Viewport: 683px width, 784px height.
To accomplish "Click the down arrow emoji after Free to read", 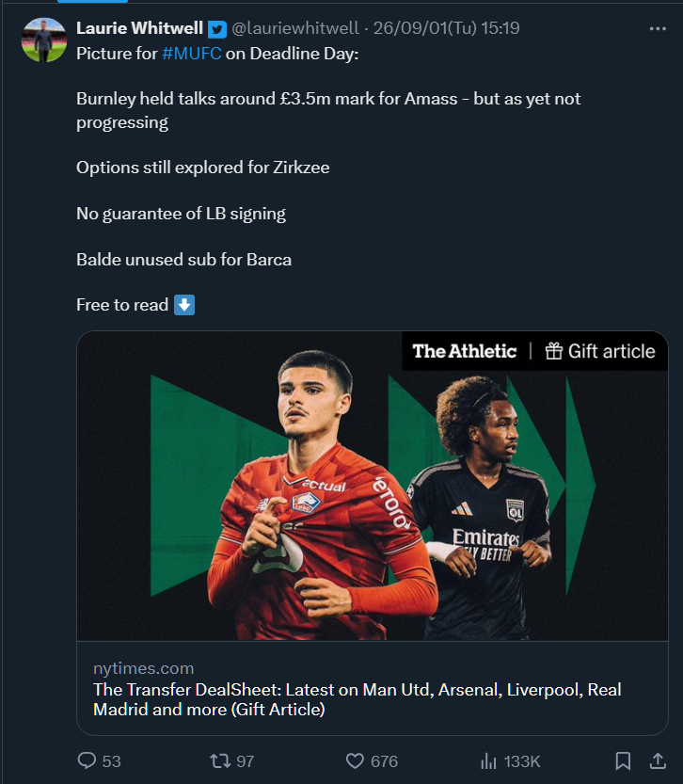I will coord(184,305).
